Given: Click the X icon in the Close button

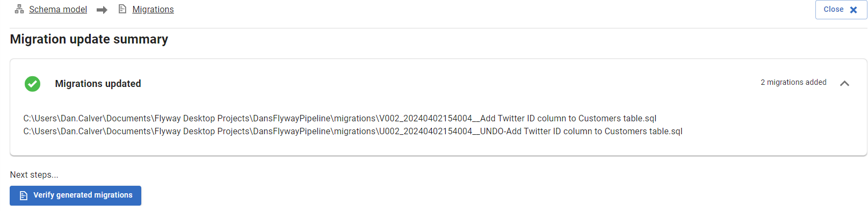Looking at the screenshot, I should [x=853, y=10].
